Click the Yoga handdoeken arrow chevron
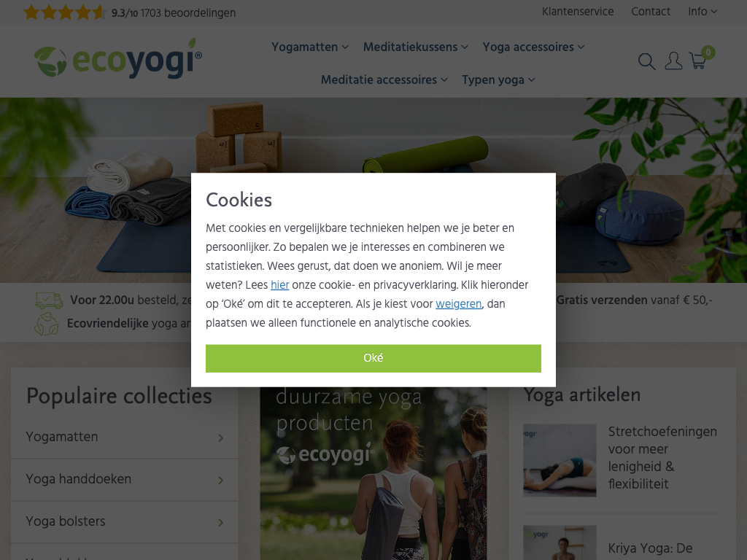The width and height of the screenshot is (747, 560). 220,480
